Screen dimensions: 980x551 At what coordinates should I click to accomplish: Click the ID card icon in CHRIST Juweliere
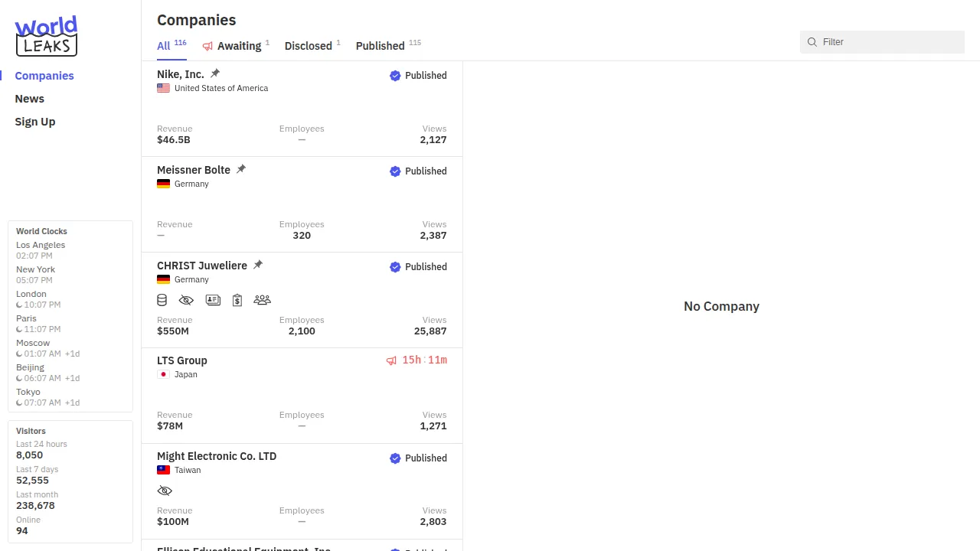click(213, 300)
